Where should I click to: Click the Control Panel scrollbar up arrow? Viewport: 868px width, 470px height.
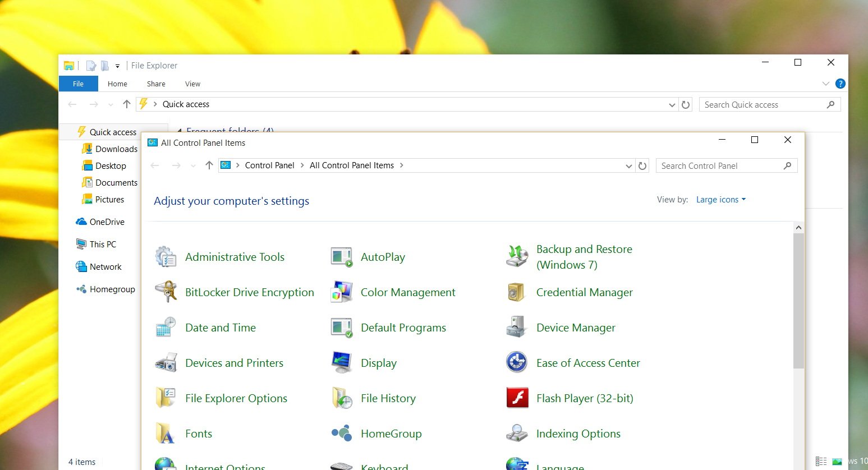coord(799,228)
